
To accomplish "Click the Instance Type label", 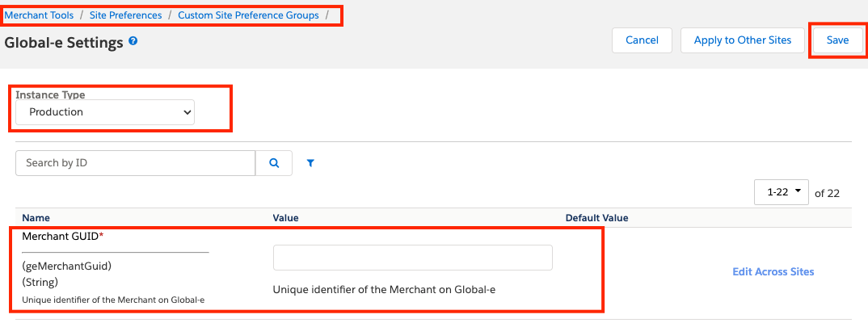I will pyautogui.click(x=50, y=94).
